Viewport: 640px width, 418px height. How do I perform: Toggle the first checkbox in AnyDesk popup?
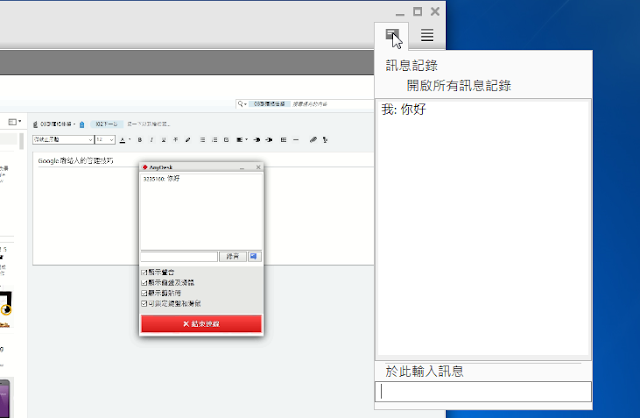pos(145,272)
